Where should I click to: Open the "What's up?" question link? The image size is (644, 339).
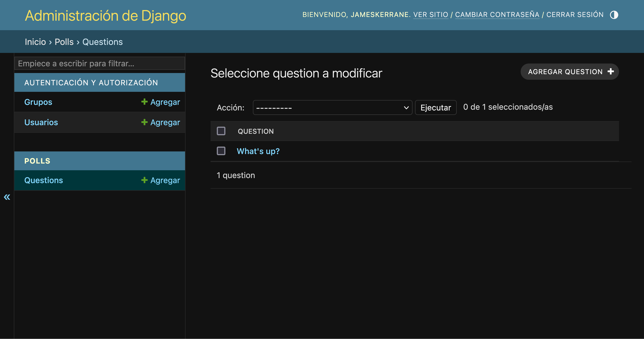click(258, 151)
